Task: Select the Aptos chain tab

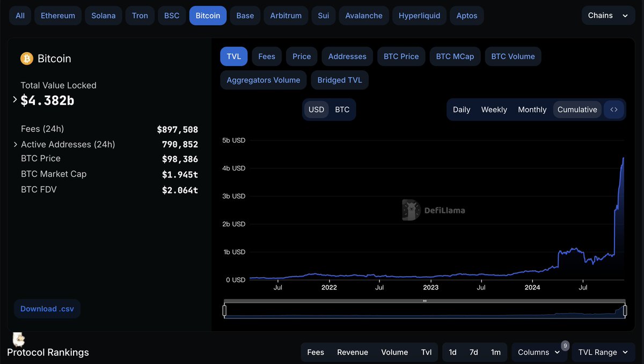Action: tap(467, 16)
